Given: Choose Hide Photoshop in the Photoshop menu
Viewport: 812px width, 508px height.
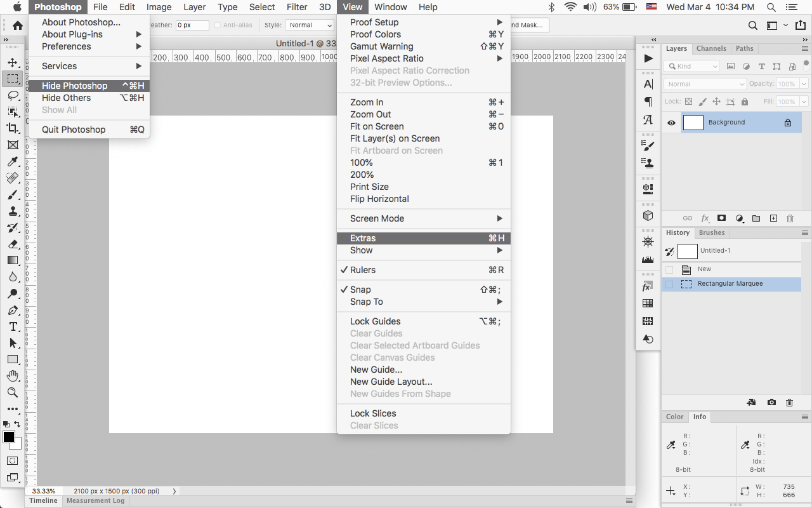Looking at the screenshot, I should pyautogui.click(x=89, y=86).
